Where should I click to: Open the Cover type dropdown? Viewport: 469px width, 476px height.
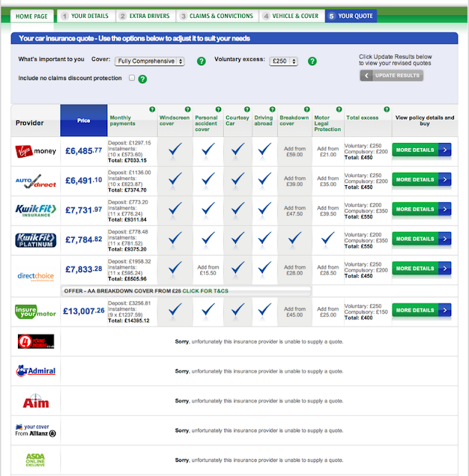[x=149, y=61]
